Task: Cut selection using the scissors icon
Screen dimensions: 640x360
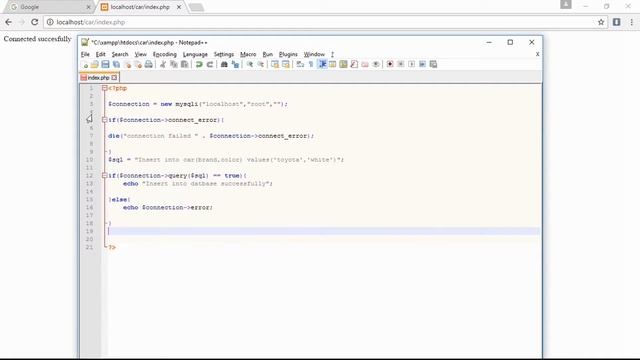Action: [163, 64]
